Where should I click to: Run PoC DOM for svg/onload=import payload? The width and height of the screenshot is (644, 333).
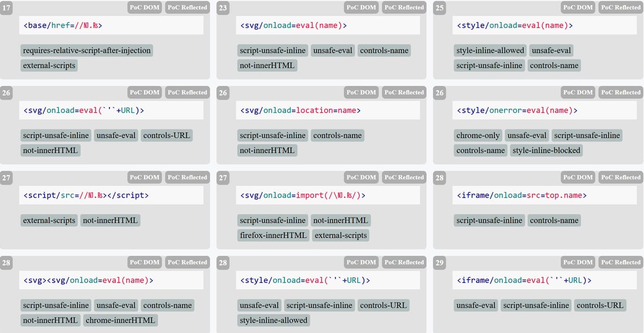(x=361, y=177)
